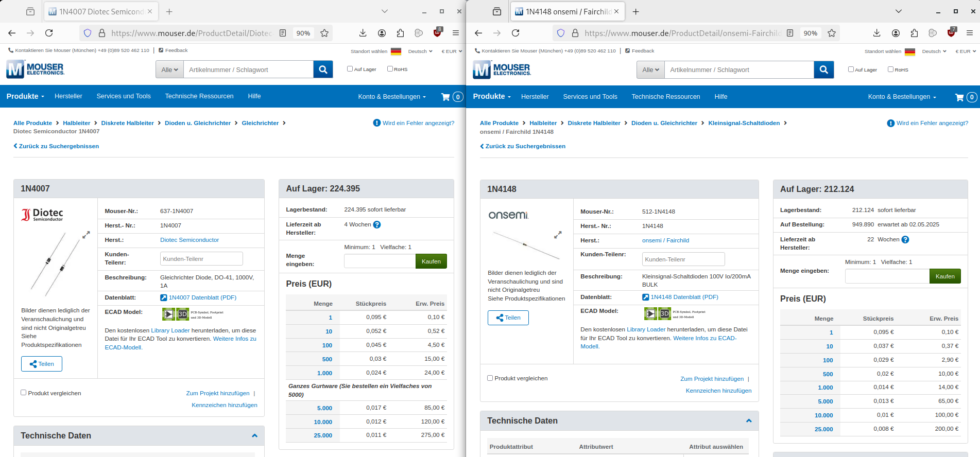
Task: Click help icon next to 22 Wochen lead time
Action: [x=905, y=239]
